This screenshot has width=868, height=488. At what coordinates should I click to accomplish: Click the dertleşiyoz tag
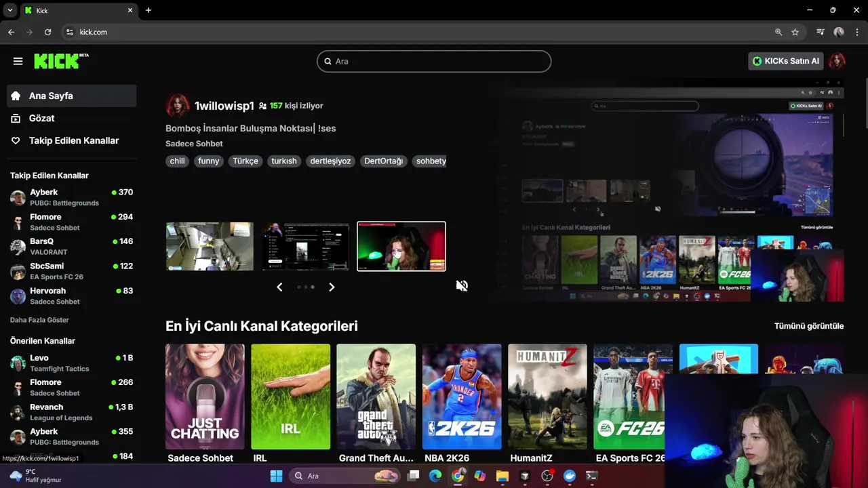330,161
